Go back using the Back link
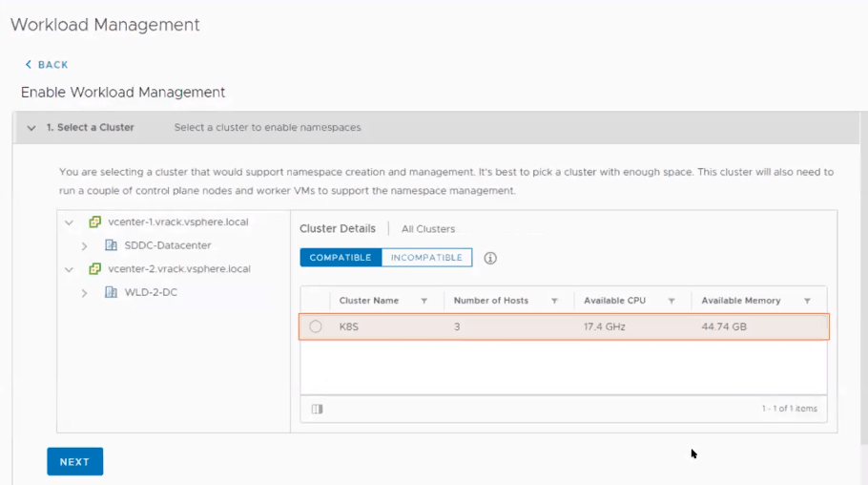 (x=47, y=65)
